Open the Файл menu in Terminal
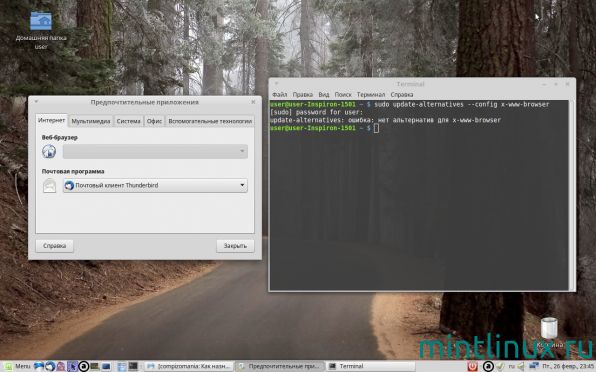 point(280,95)
